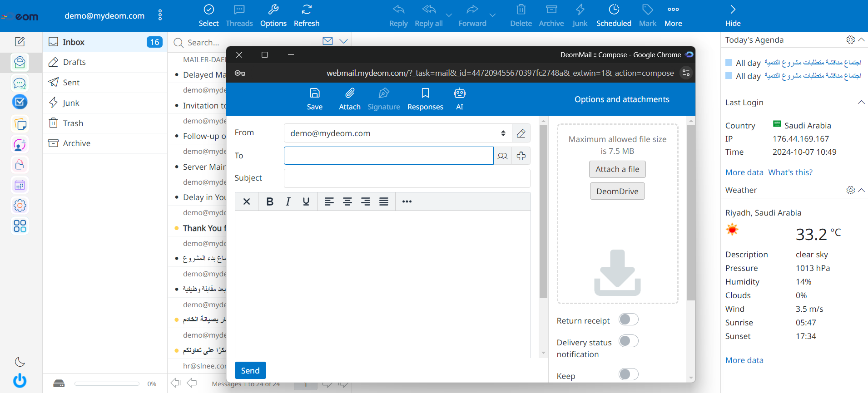Go to the Sent folder
This screenshot has width=868, height=393.
(x=71, y=83)
